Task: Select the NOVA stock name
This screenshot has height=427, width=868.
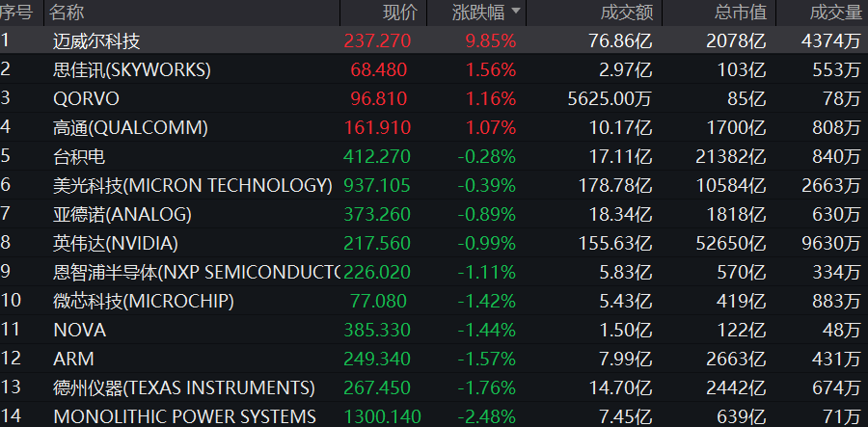Action: pos(80,331)
